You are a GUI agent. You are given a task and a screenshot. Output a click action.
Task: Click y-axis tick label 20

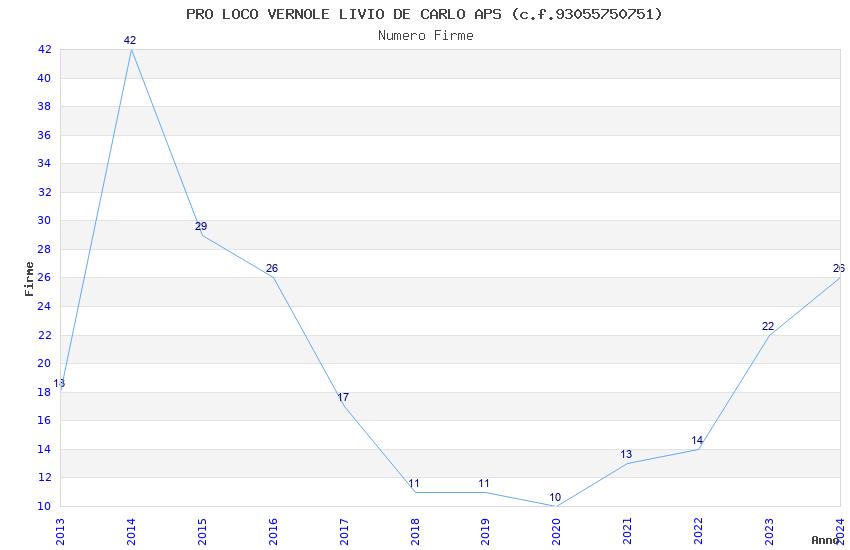click(x=44, y=363)
